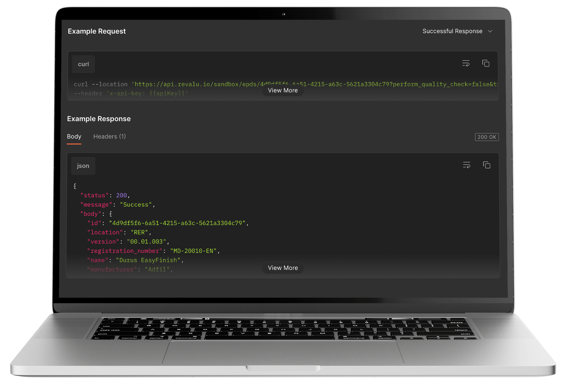Toggle line wrap in curl request block
Screen dimensions: 568x392
click(x=466, y=63)
